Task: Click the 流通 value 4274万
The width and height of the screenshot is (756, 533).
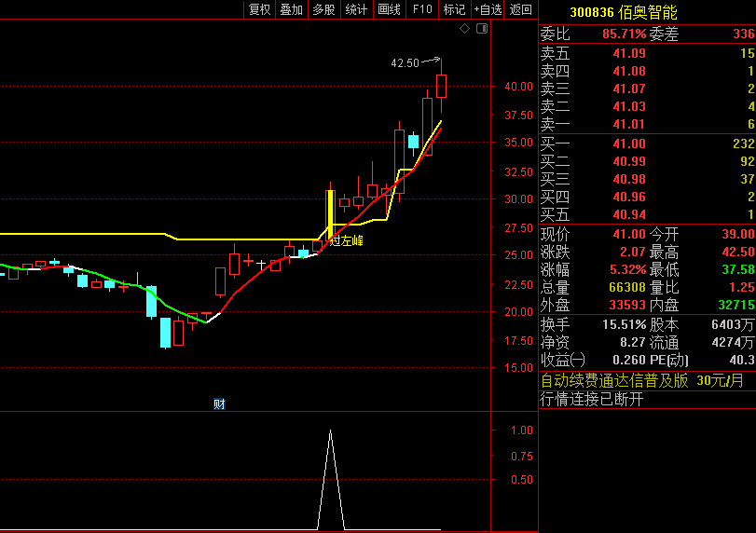Action: tap(733, 343)
